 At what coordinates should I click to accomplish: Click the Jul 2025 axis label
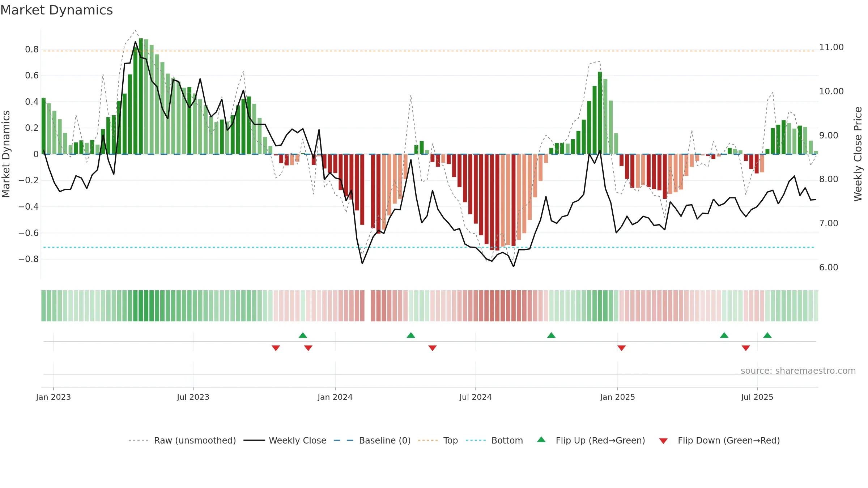[757, 397]
